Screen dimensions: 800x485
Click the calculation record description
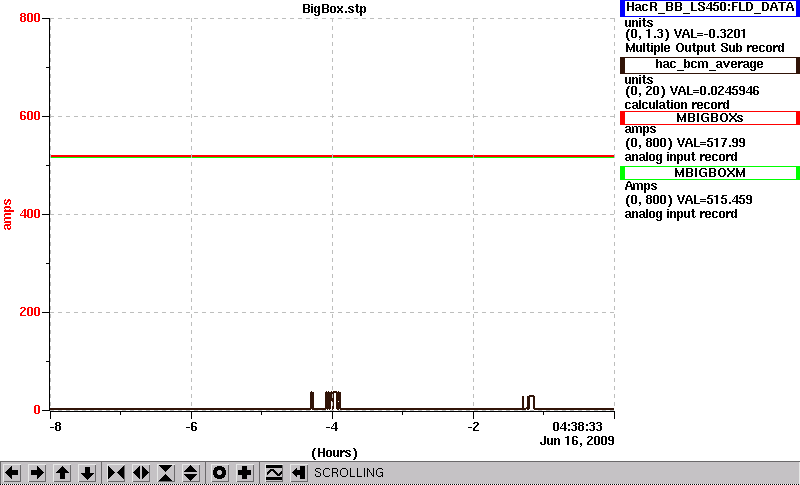tap(677, 105)
